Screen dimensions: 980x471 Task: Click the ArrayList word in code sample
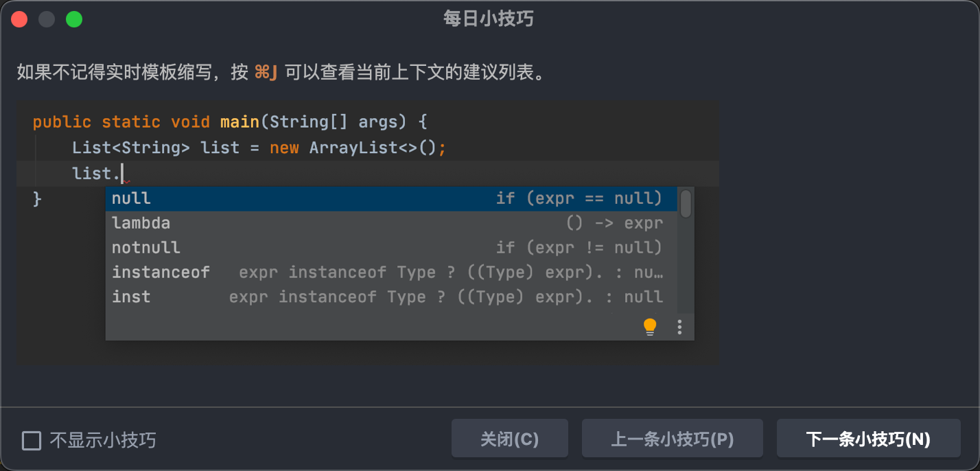coord(353,148)
